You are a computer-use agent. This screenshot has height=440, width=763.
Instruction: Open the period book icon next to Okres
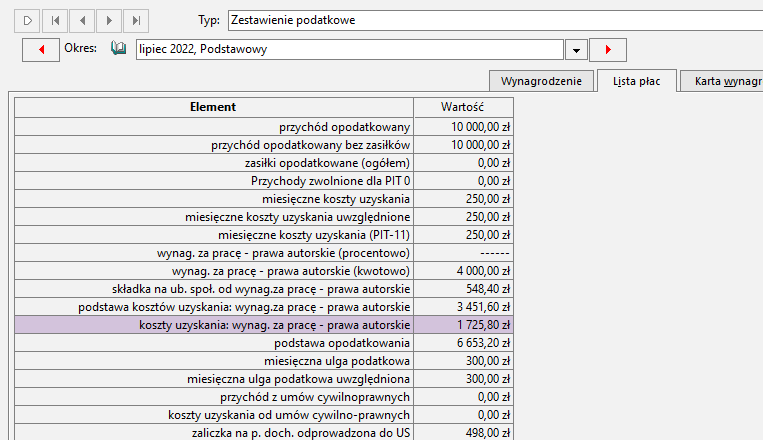(118, 48)
